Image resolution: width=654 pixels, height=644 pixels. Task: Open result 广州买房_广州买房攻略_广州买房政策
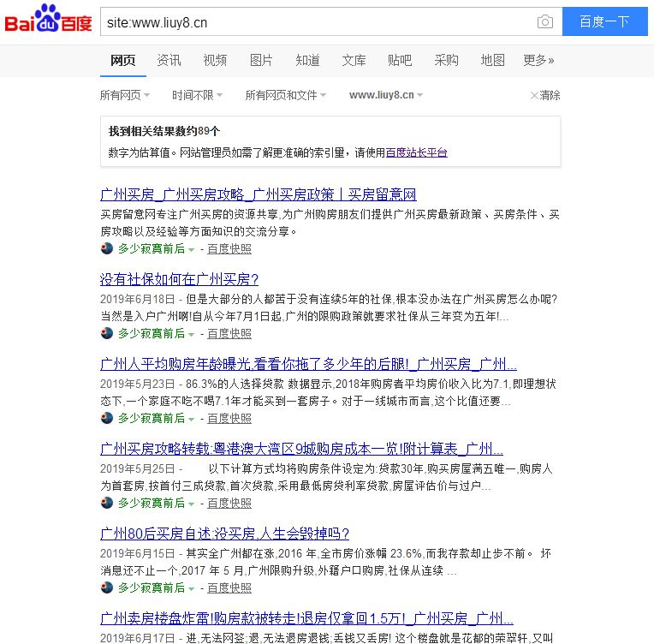259,194
